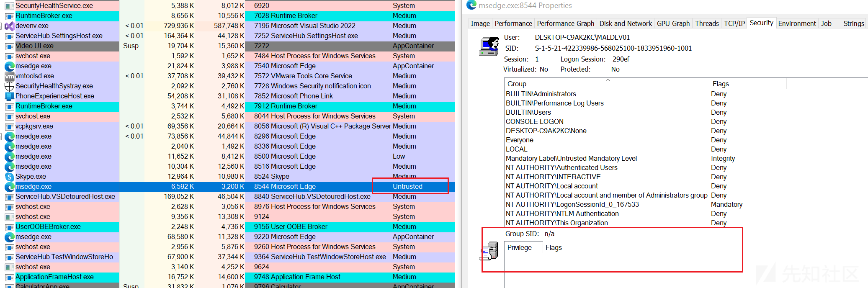Click the ApplicationFrameHost.exe icon

[x=9, y=277]
